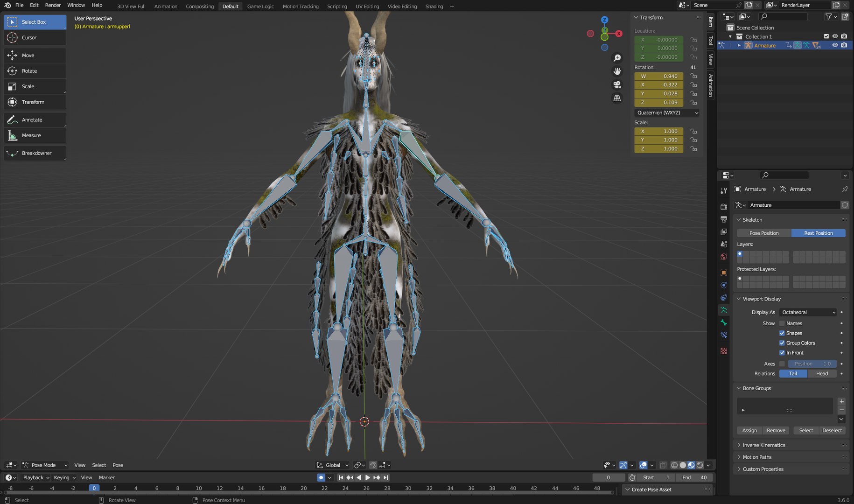The width and height of the screenshot is (854, 504).
Task: Expand the Custom Properties panel
Action: click(763, 469)
